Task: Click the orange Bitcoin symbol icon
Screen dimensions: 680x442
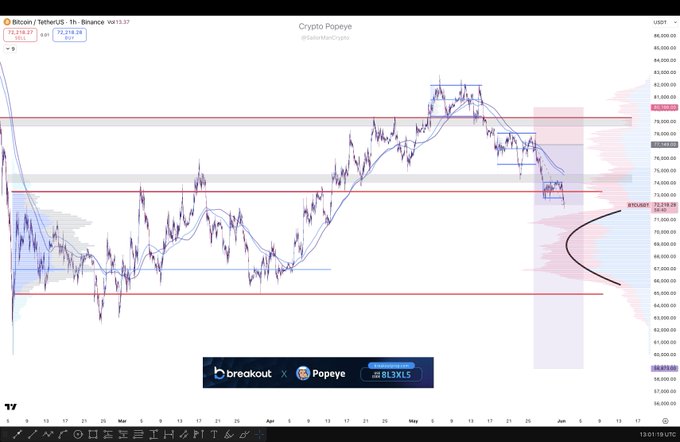Action: pos(7,22)
